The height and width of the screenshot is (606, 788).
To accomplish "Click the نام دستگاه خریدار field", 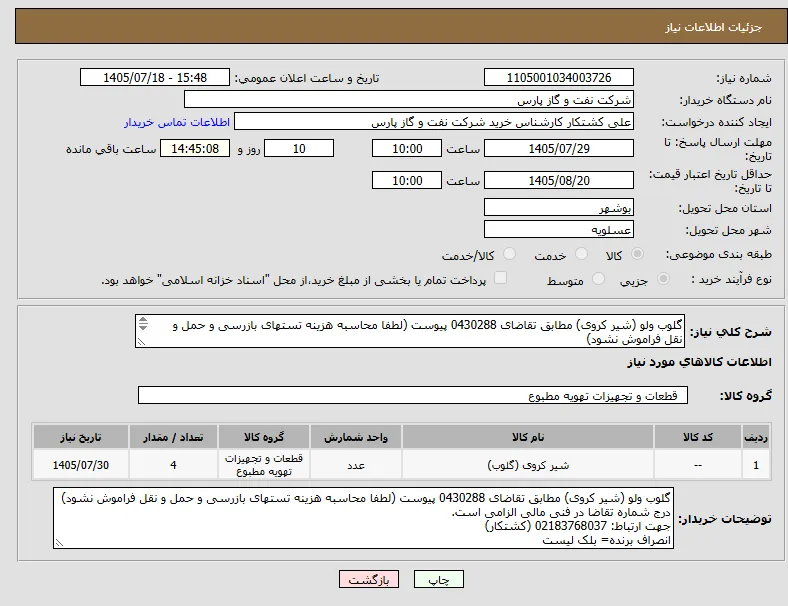I will point(409,99).
